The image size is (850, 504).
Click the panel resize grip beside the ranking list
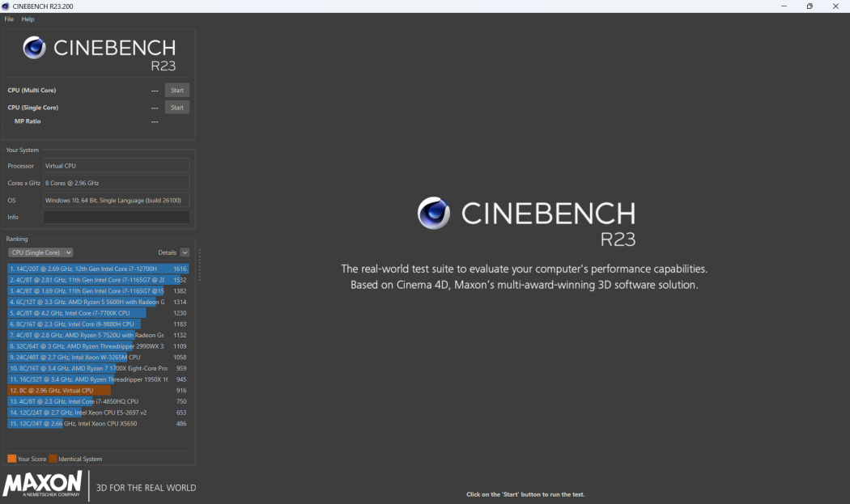(x=199, y=265)
